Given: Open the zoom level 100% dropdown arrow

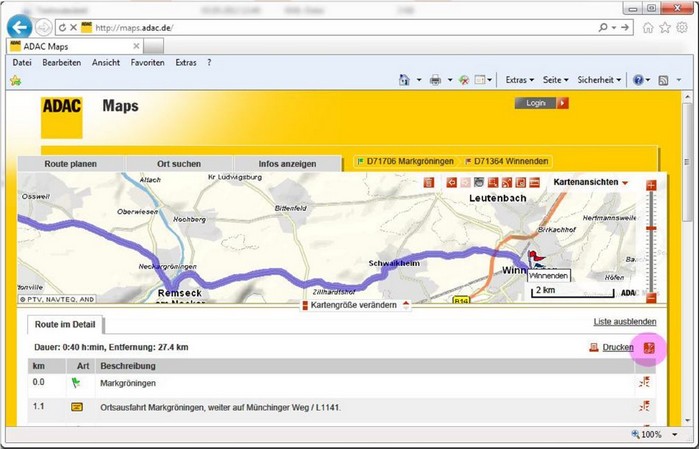Looking at the screenshot, I should pyautogui.click(x=675, y=434).
